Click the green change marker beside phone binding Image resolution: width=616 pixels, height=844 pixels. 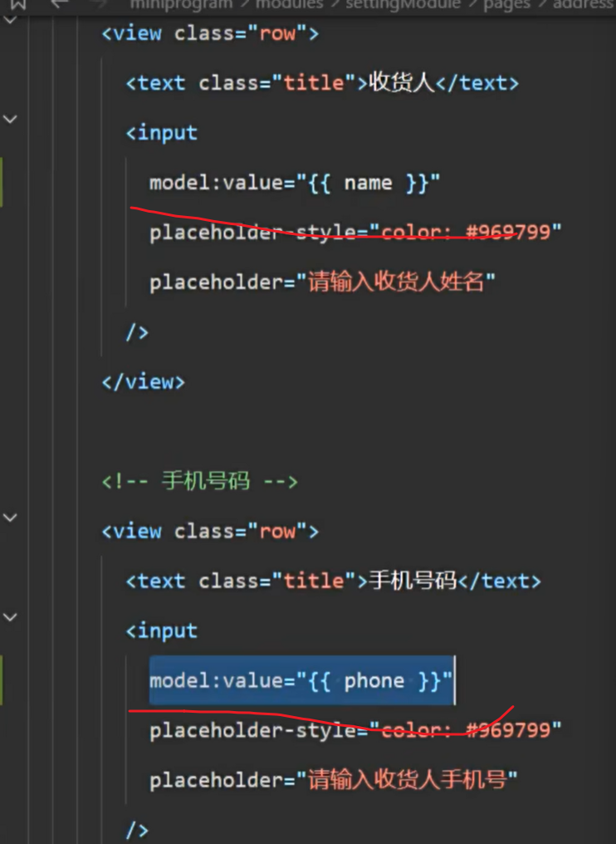[x=2, y=680]
